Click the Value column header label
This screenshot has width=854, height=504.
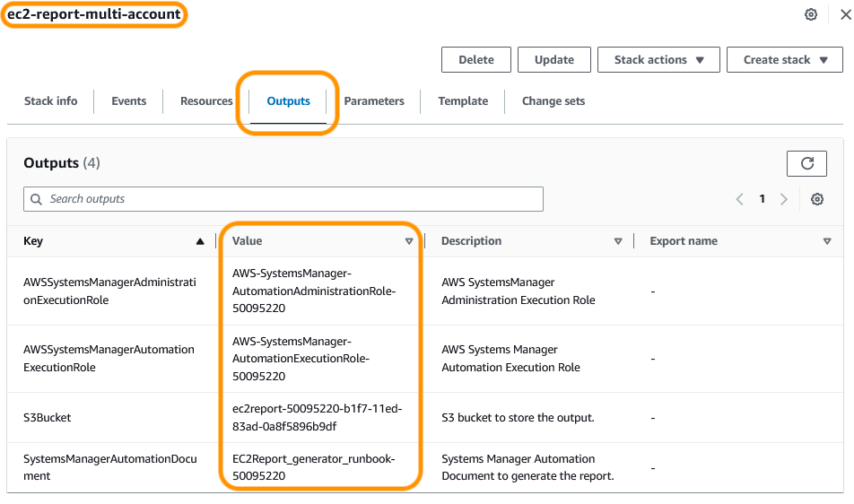pos(247,241)
